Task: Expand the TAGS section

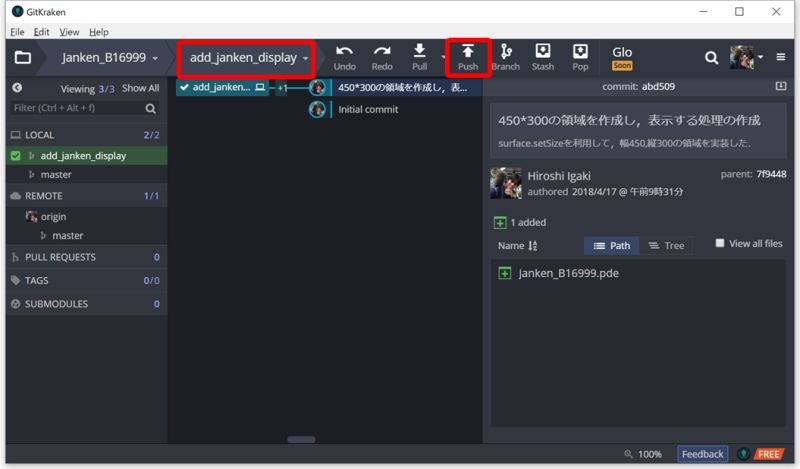Action: coord(87,280)
